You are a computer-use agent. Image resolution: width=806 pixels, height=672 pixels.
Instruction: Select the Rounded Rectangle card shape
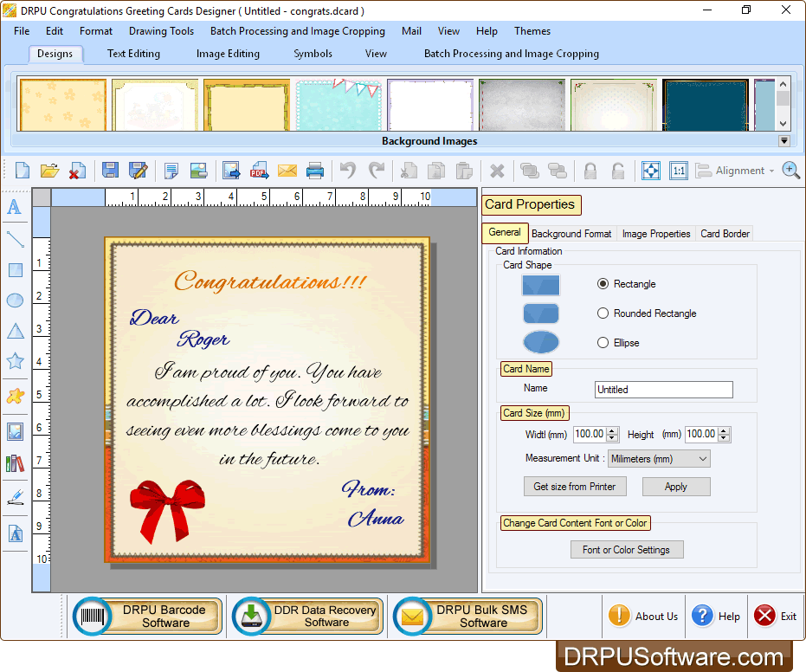coord(603,313)
